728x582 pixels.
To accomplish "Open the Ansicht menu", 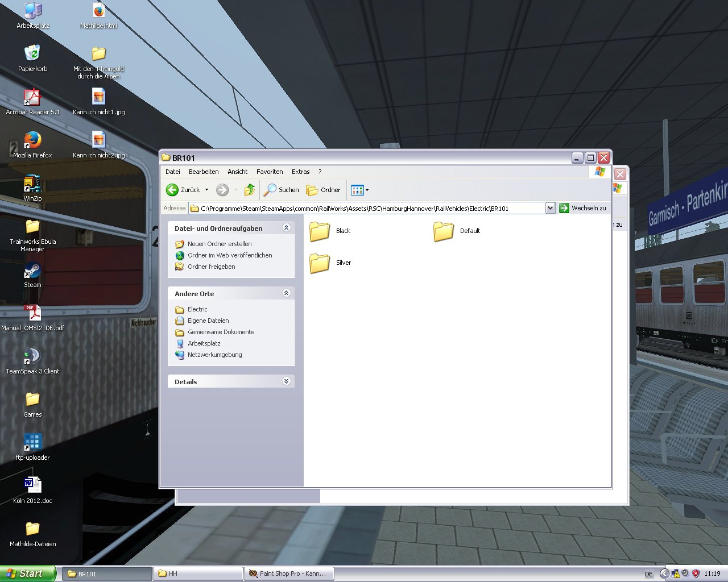I will tap(237, 172).
